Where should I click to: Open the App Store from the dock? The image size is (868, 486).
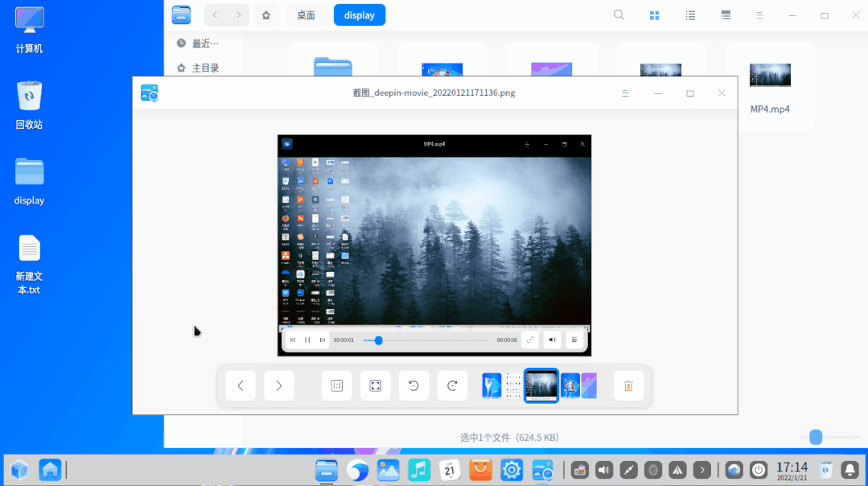(480, 471)
